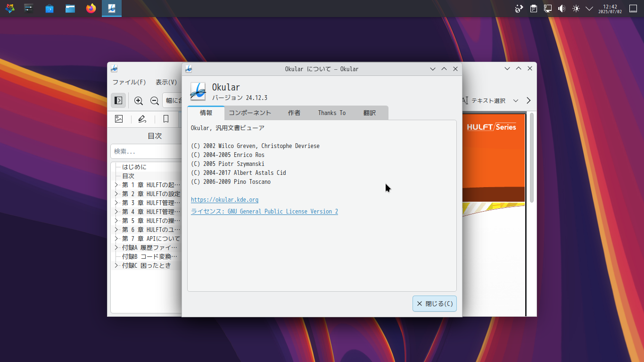
Task: Expand hidden system tray icons arrow
Action: (589, 8)
